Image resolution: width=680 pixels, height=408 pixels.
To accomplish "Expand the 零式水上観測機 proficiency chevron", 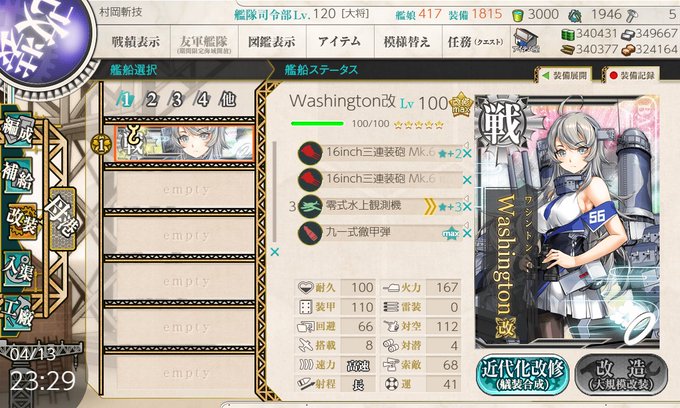I will point(429,207).
